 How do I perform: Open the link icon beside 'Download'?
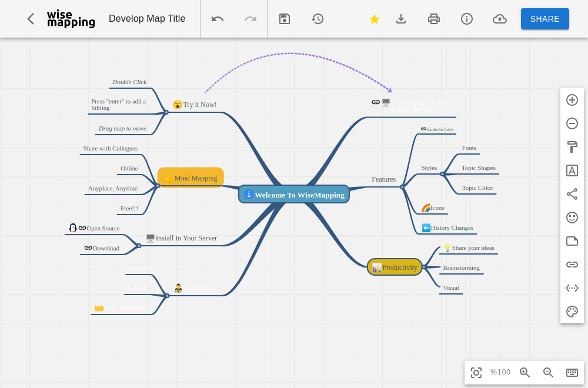coord(88,248)
